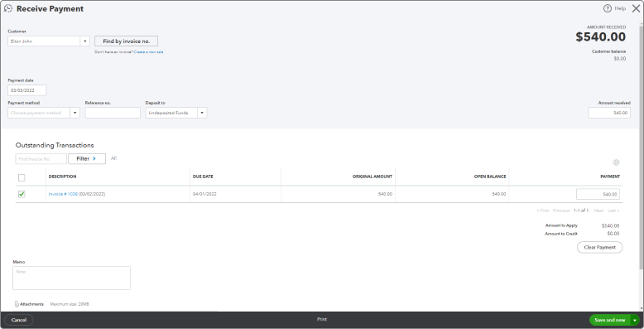Open the Save and new options arrow
644x329 pixels.
tap(635, 320)
